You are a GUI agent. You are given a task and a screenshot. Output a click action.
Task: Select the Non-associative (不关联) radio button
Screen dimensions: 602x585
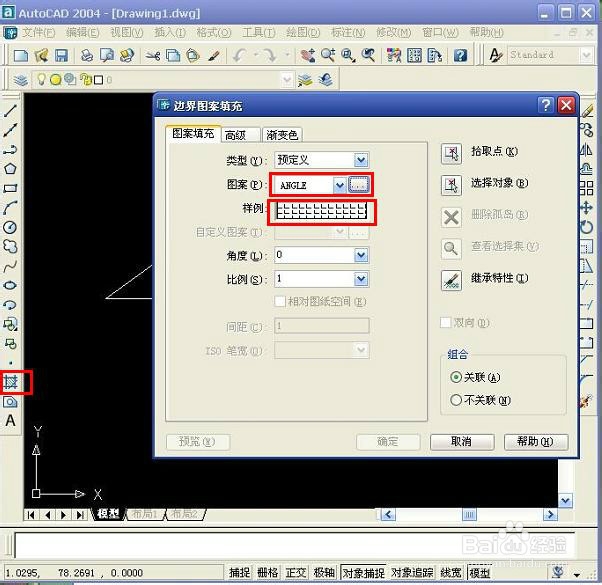(x=456, y=400)
